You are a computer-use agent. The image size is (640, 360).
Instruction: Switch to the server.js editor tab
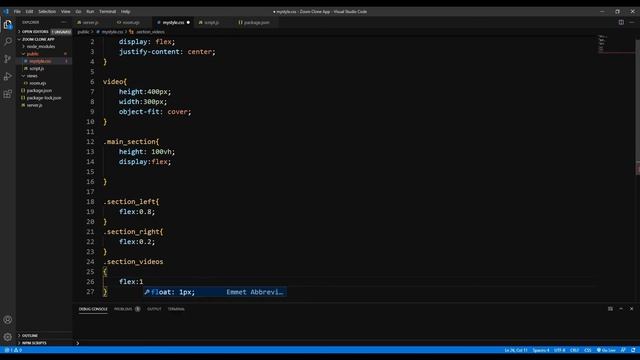(x=91, y=22)
